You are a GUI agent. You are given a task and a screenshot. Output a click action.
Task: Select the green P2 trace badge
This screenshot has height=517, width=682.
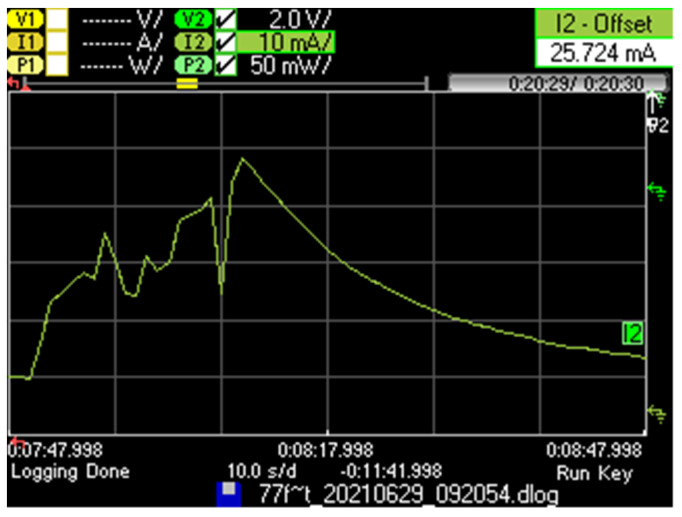189,64
